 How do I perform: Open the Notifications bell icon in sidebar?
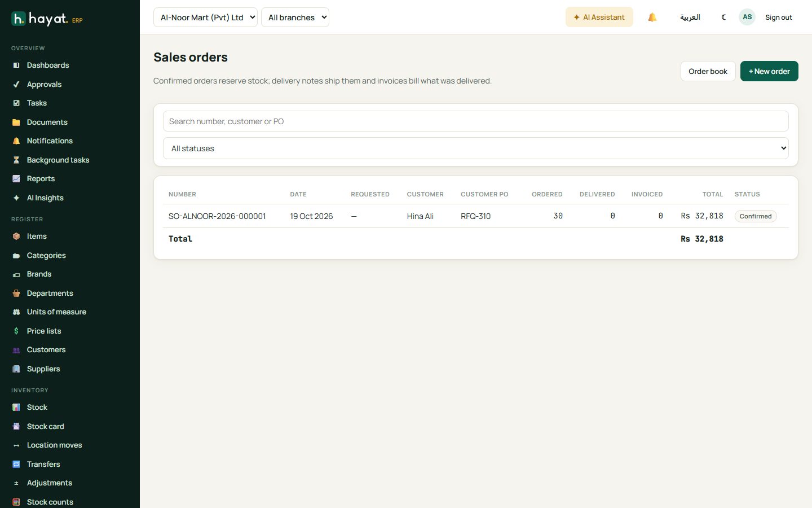pyautogui.click(x=16, y=141)
